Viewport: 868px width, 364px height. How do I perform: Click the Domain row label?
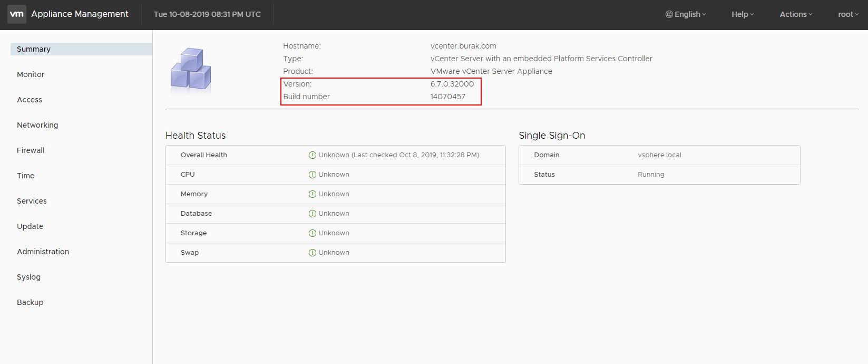coord(547,155)
